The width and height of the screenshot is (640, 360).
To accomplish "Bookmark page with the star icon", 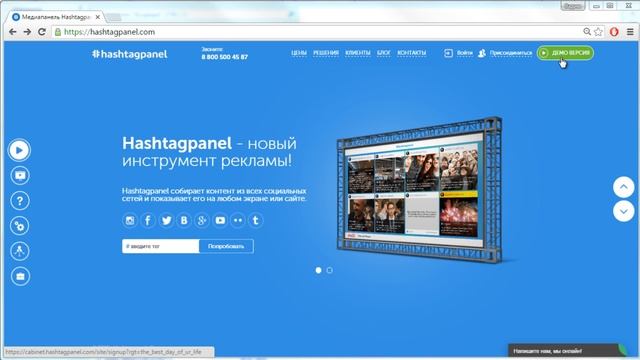I will click(x=598, y=32).
